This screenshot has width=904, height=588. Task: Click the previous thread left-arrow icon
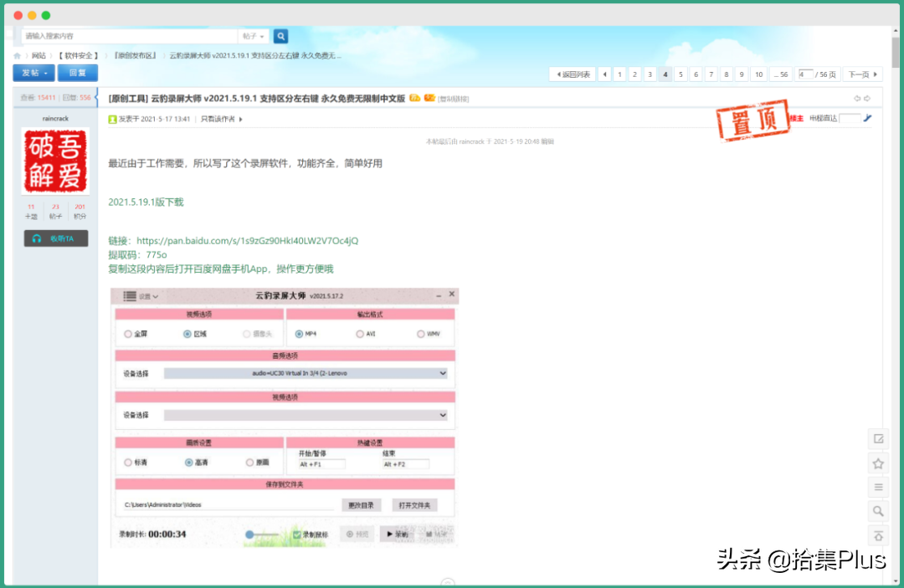point(857,99)
